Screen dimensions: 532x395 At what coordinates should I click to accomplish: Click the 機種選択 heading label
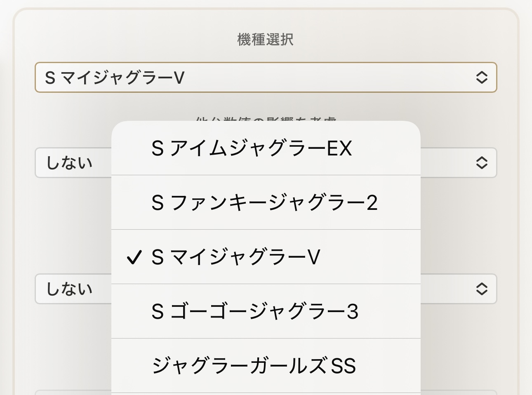pos(266,40)
